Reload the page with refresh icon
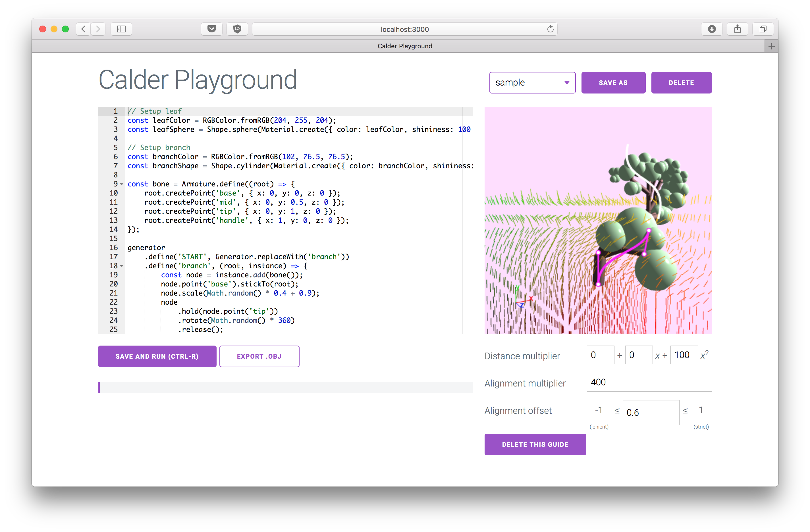810x532 pixels. click(550, 29)
